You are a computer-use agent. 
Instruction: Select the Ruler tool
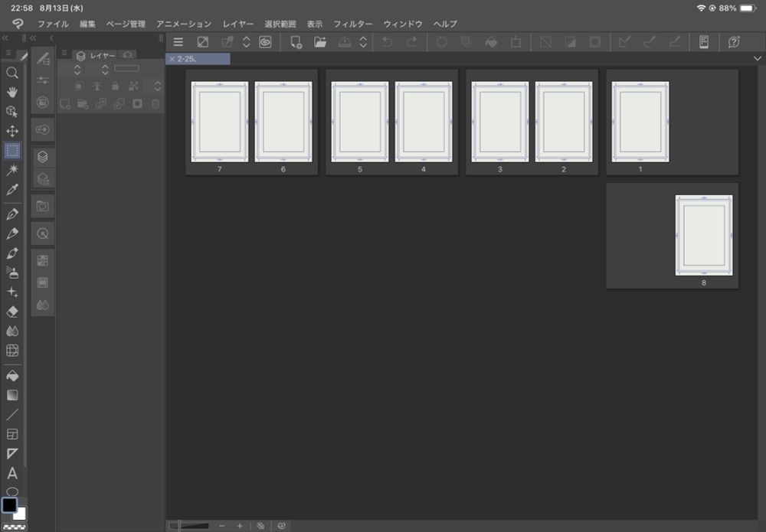pos(12,454)
